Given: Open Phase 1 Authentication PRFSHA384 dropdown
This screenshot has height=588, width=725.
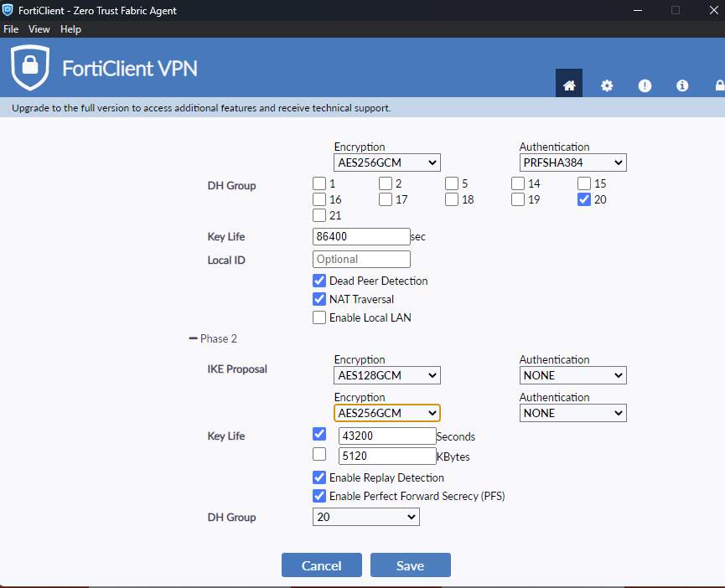Looking at the screenshot, I should tap(573, 162).
